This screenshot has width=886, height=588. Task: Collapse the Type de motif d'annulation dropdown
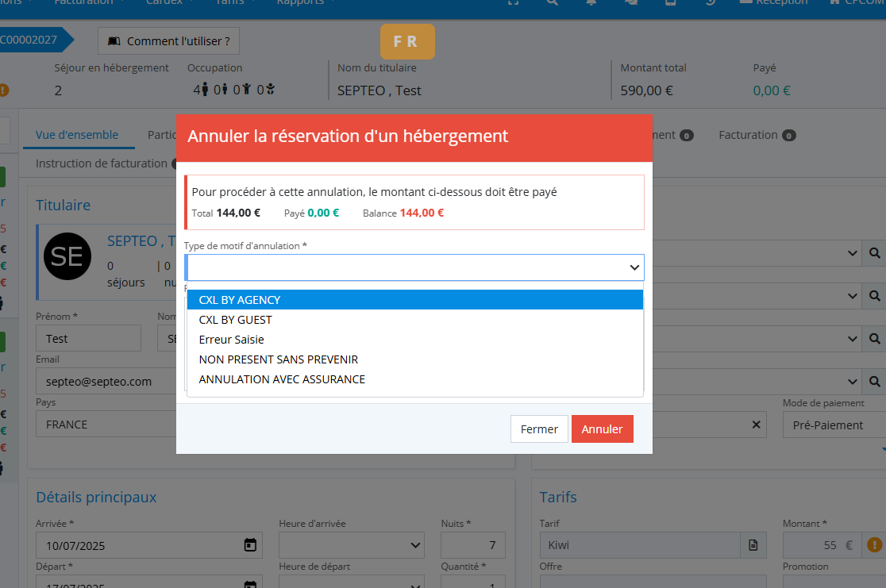tap(634, 267)
